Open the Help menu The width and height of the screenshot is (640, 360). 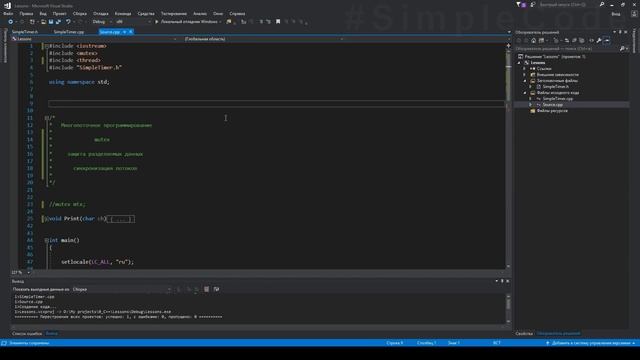pos(237,13)
